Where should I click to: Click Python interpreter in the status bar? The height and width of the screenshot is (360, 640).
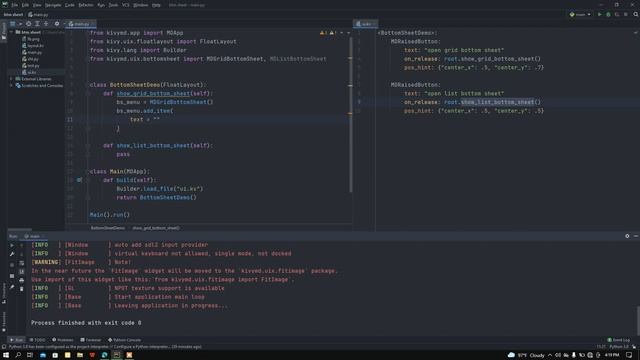pos(619,347)
